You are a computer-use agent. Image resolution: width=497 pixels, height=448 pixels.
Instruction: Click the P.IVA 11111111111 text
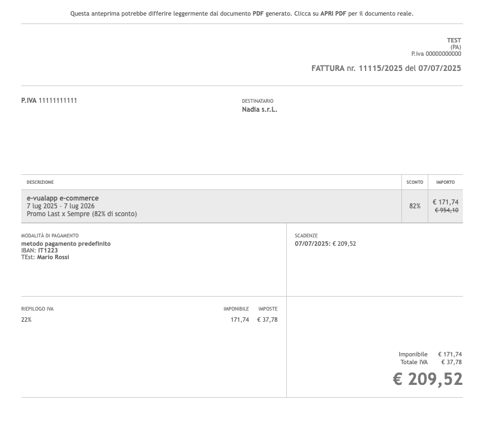[49, 101]
